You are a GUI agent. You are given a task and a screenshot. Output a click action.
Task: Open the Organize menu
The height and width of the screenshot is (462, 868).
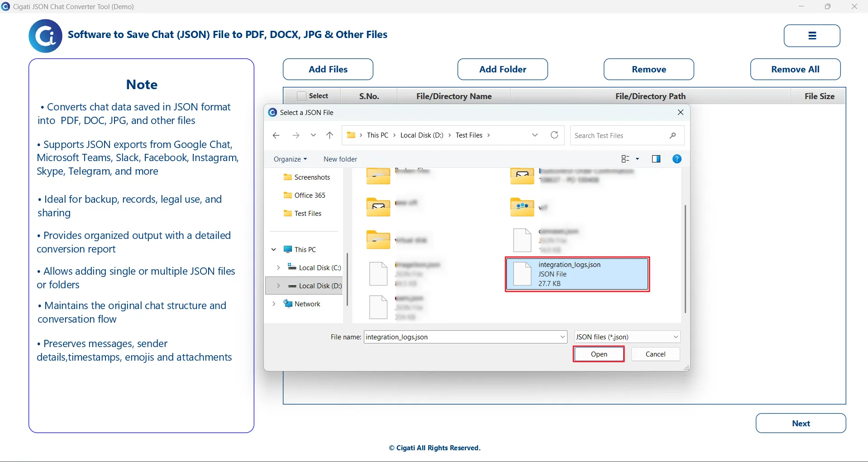[x=290, y=159]
